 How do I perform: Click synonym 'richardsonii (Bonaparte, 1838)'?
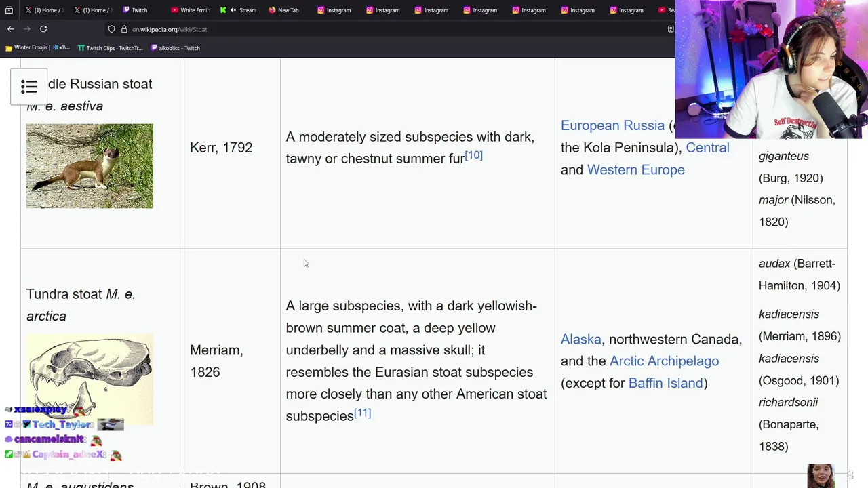tap(789, 424)
